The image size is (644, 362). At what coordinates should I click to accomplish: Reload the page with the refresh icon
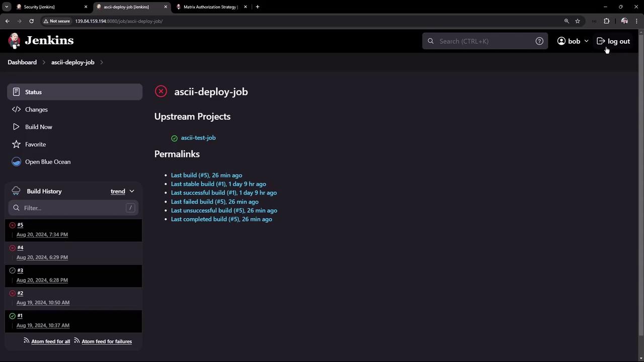[x=31, y=21]
